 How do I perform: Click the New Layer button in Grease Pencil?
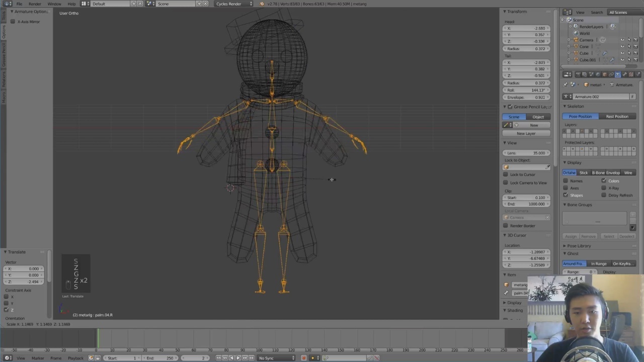tap(526, 133)
